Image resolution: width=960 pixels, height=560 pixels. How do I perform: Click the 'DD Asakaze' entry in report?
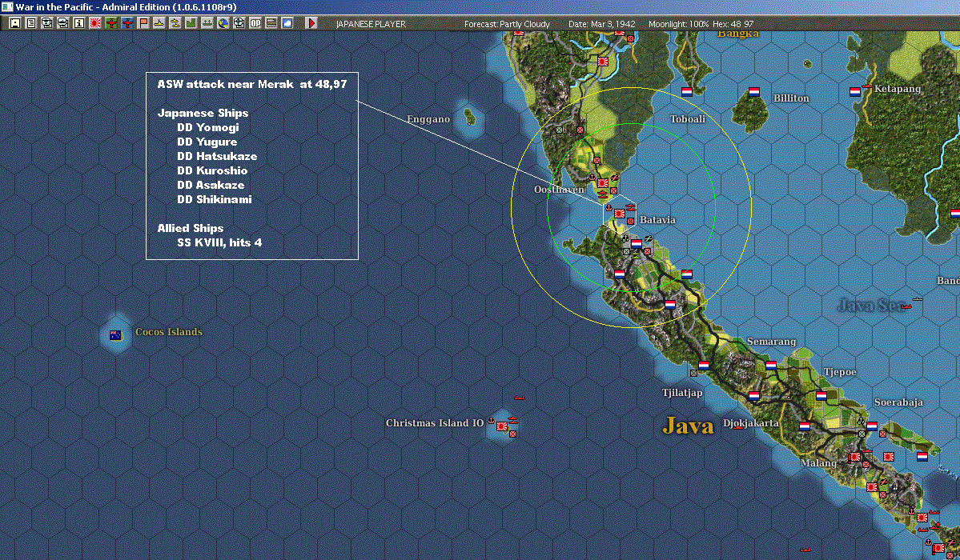[x=211, y=185]
